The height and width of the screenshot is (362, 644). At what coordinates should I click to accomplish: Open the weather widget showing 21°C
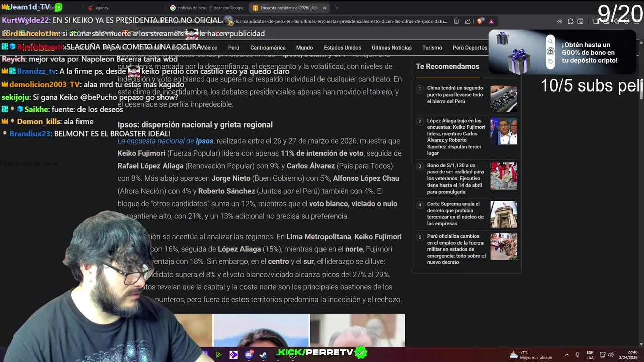(530, 355)
